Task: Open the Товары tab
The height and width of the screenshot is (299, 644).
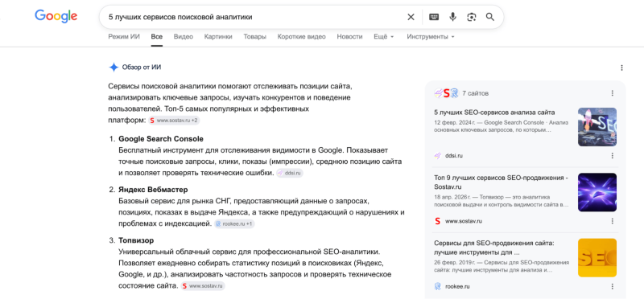Action: click(254, 36)
